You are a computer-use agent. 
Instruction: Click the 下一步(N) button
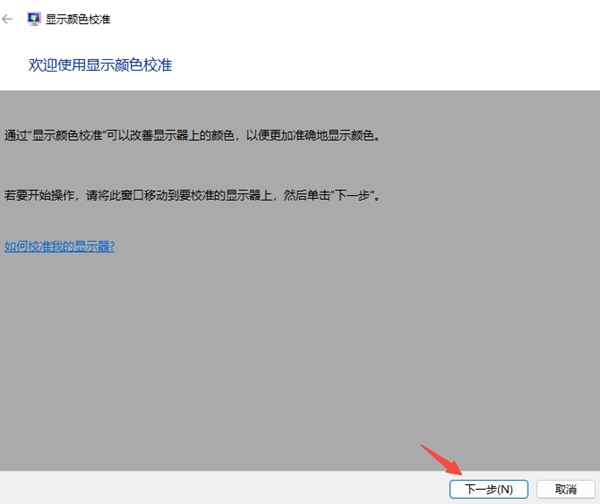pyautogui.click(x=489, y=489)
